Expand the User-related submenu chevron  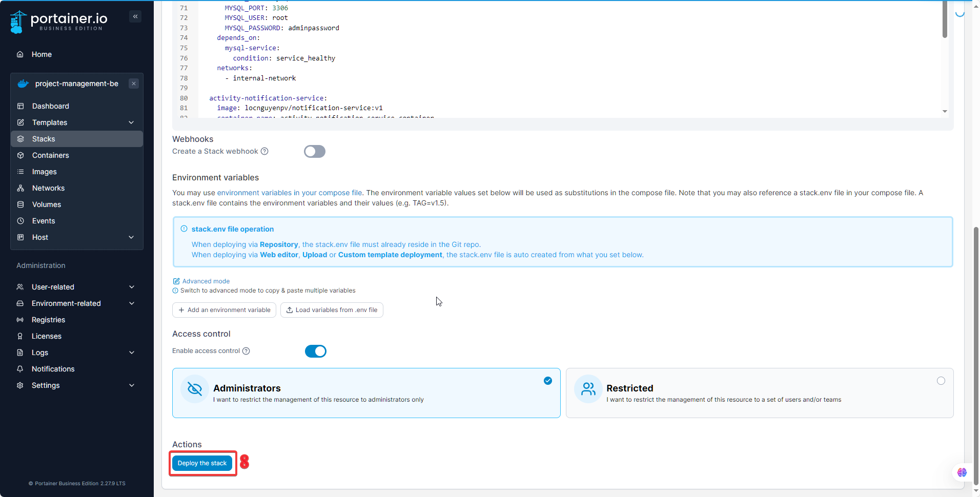point(132,287)
